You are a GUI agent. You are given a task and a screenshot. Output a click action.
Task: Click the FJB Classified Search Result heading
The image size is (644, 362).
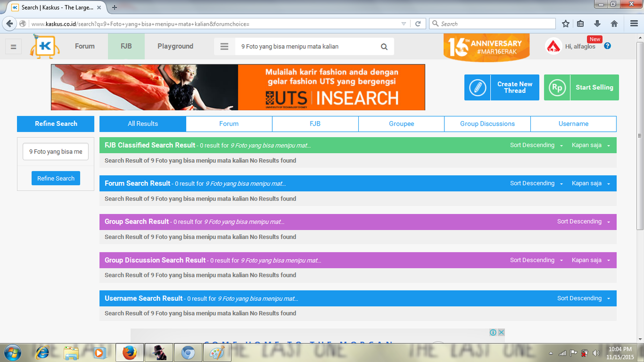(x=150, y=145)
